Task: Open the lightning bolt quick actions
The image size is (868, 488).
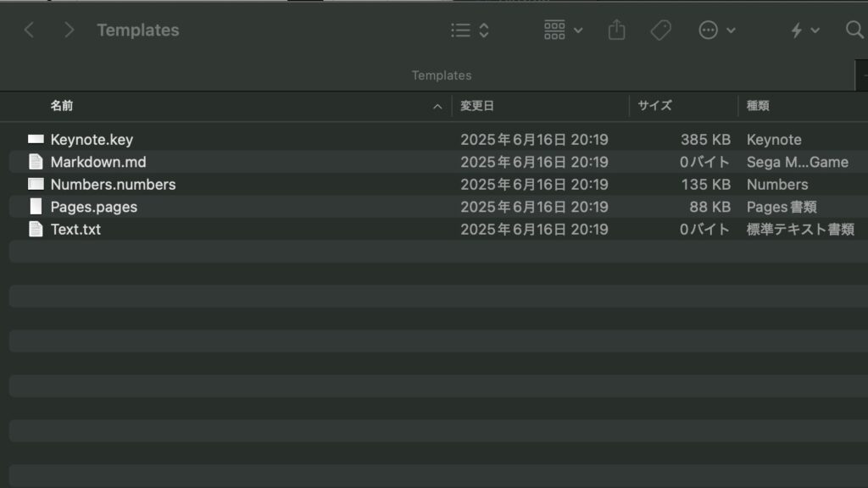Action: click(x=804, y=30)
